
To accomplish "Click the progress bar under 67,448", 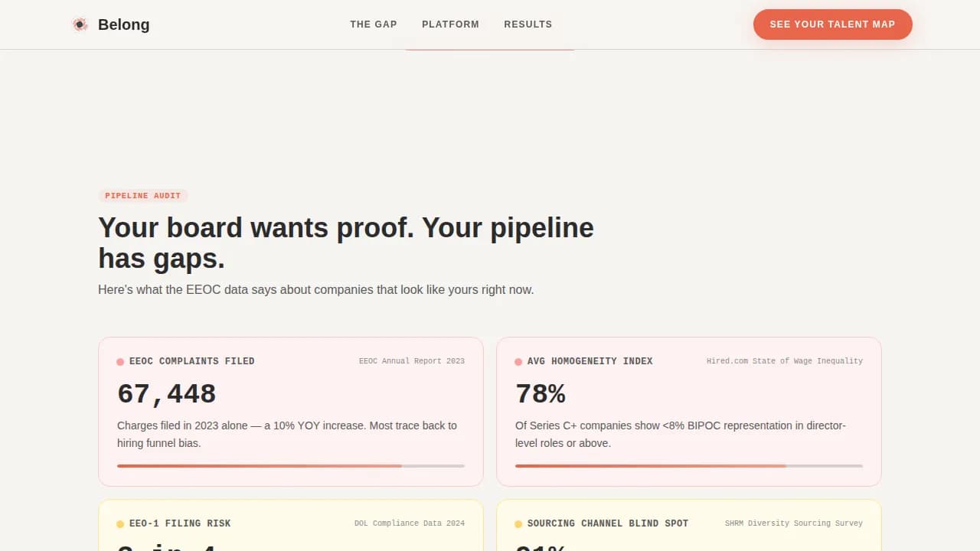I will (291, 465).
